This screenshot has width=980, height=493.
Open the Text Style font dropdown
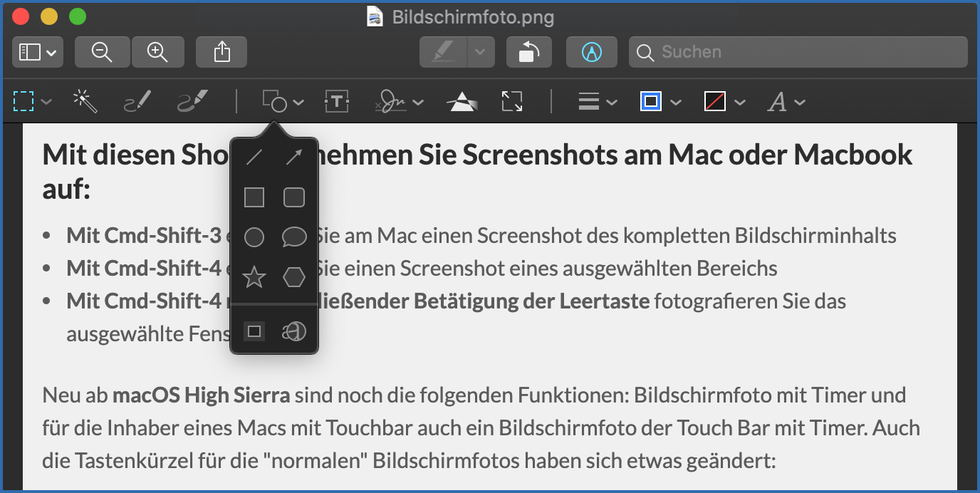(786, 102)
